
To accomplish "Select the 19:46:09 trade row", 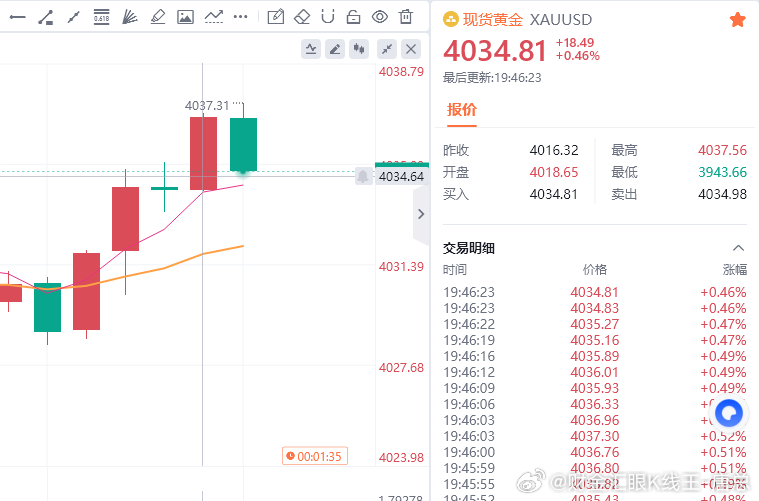I will tap(595, 388).
